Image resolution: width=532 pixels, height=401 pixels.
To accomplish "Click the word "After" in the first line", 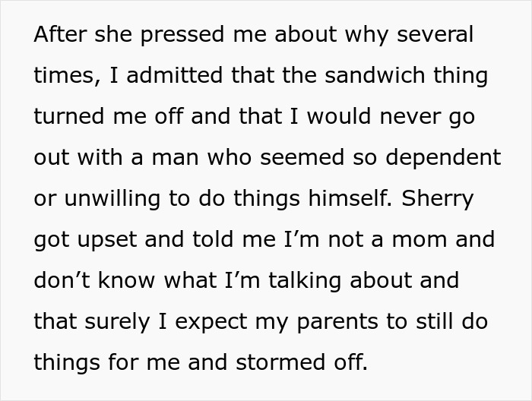I will coord(60,34).
